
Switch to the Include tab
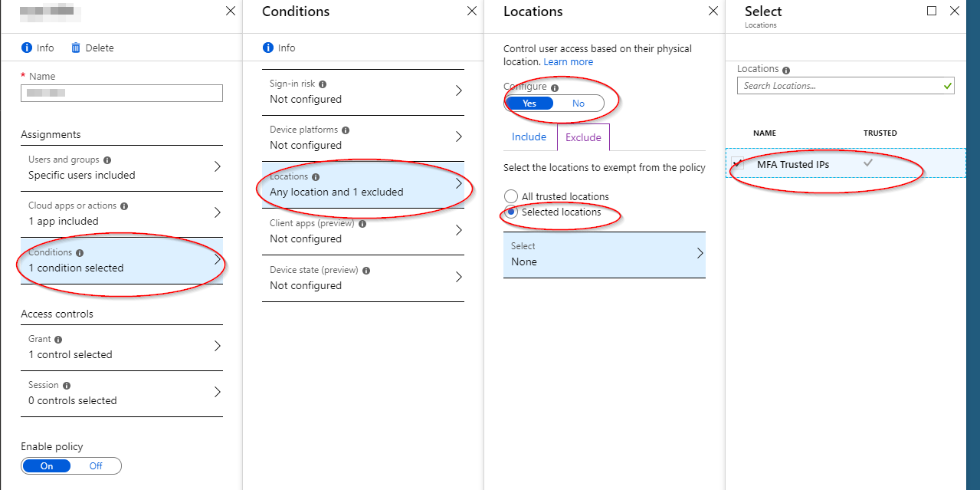[x=529, y=137]
